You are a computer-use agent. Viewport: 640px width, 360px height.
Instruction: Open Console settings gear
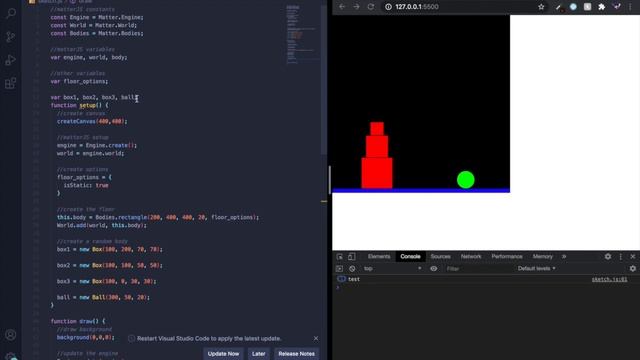[x=633, y=269]
